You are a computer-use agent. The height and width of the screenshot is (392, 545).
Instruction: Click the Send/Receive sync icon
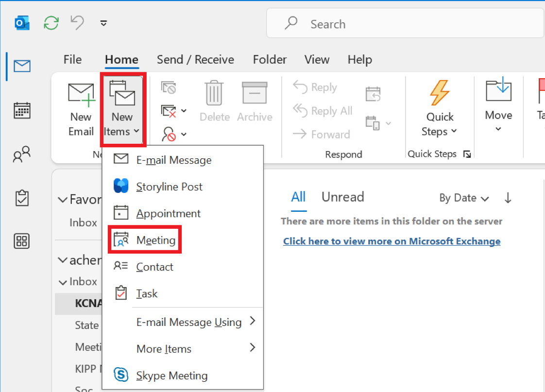click(x=51, y=23)
